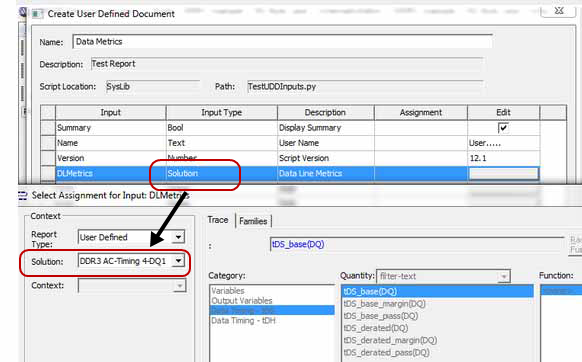Click the tDS_base(DQ) expression field

click(x=416, y=245)
